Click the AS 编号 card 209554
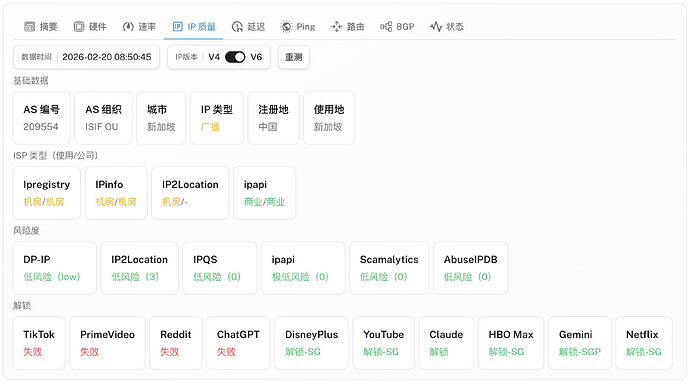Screen dimensions: 690x382 tap(41, 118)
